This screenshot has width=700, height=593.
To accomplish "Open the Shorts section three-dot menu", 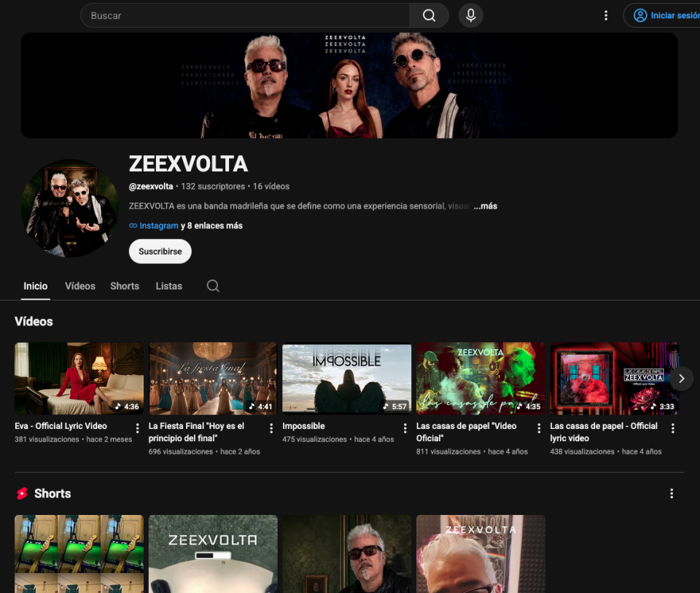I will pos(672,493).
